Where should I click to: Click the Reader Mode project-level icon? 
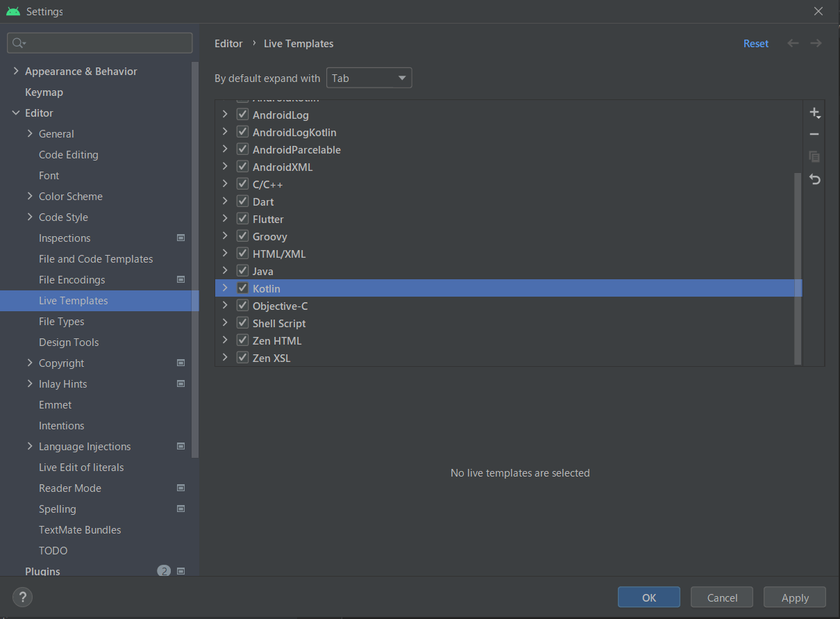[x=181, y=488]
